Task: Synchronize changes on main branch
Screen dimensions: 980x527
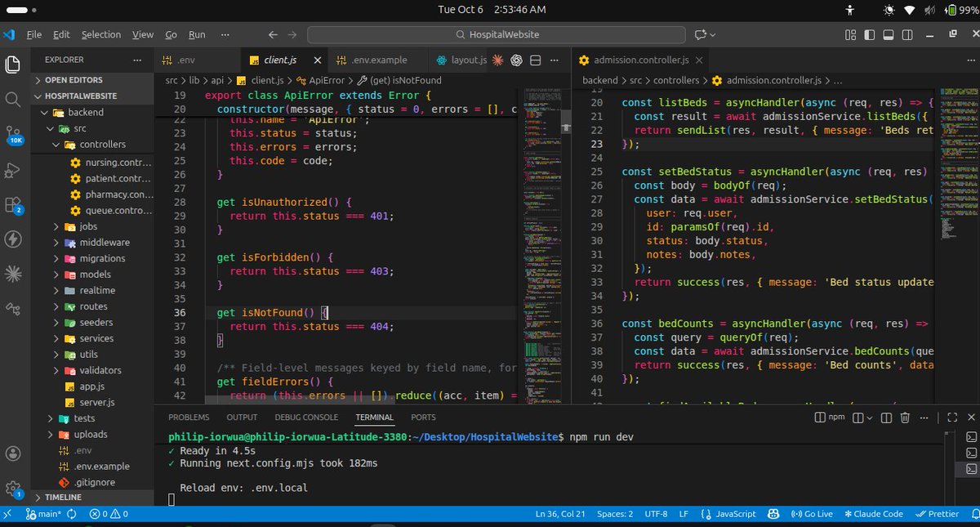Action: pos(71,514)
